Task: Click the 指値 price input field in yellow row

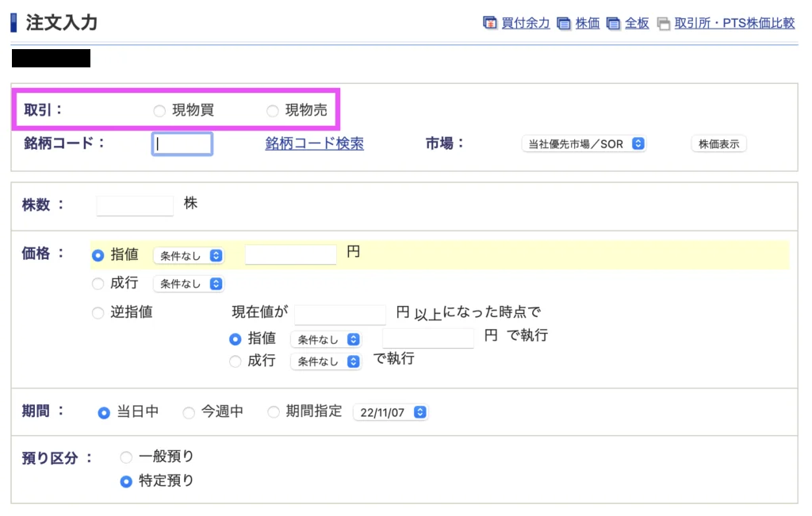Action: pyautogui.click(x=290, y=254)
